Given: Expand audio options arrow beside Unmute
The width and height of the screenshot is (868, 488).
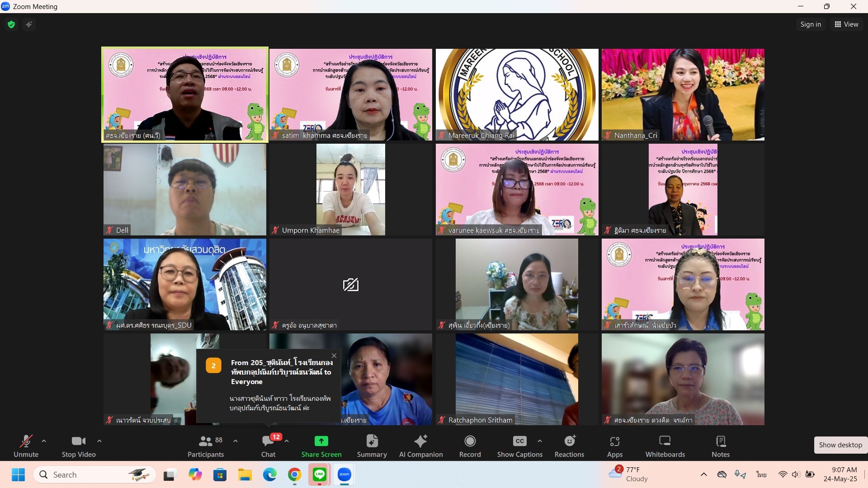Looking at the screenshot, I should point(44,441).
